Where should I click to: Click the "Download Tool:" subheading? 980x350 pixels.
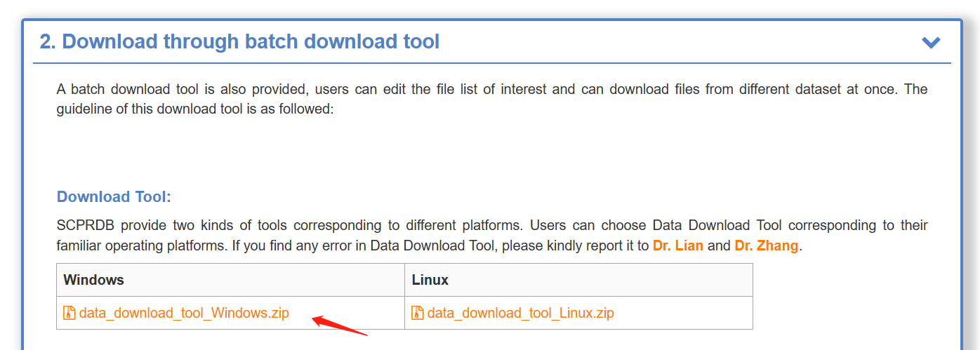click(x=114, y=196)
